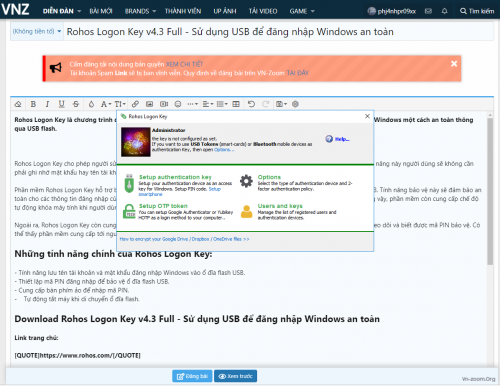Viewport: 500px width, 386px height.
Task: Dismiss the orange notice banner
Action: [454, 64]
